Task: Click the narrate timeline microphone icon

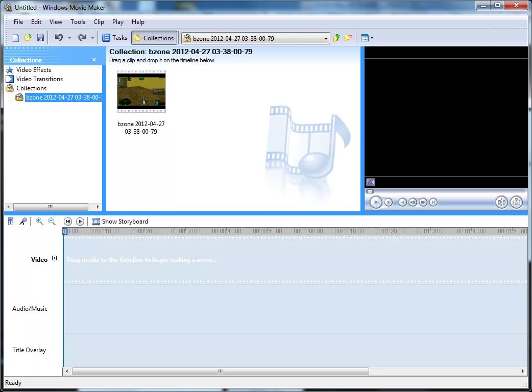Action: 23,222
